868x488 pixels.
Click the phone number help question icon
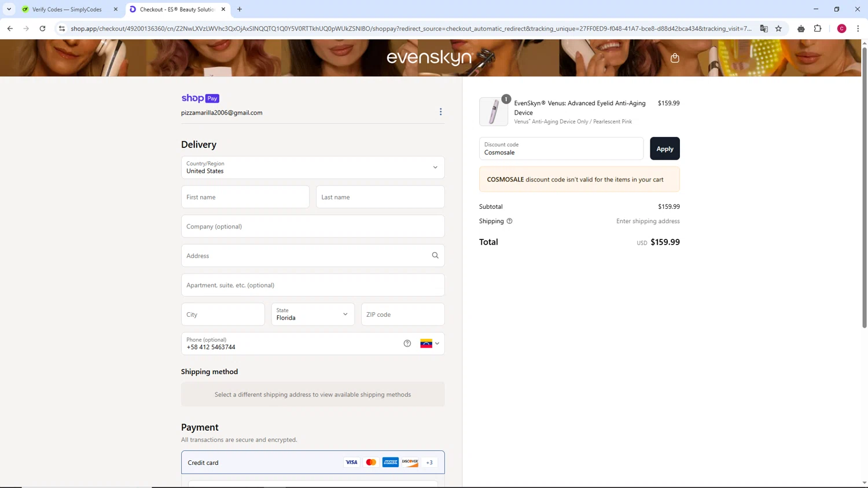tap(407, 343)
